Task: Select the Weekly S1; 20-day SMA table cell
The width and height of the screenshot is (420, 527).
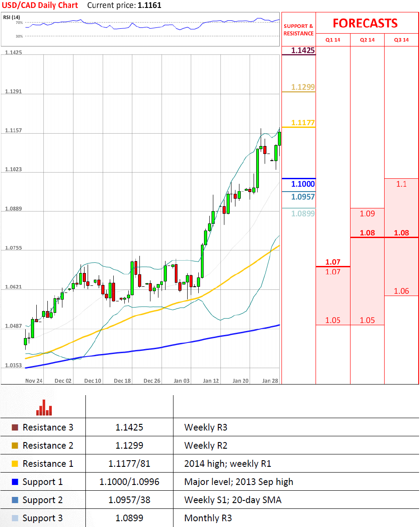Action: (x=232, y=500)
